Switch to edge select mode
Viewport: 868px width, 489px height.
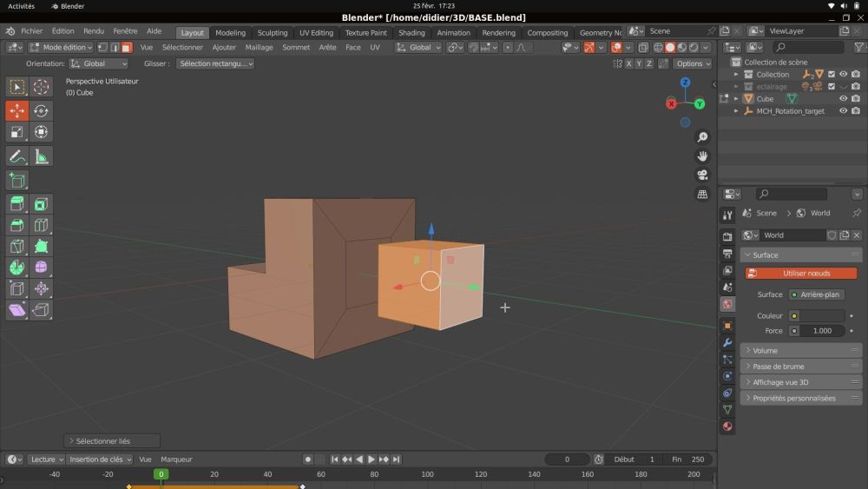point(115,48)
